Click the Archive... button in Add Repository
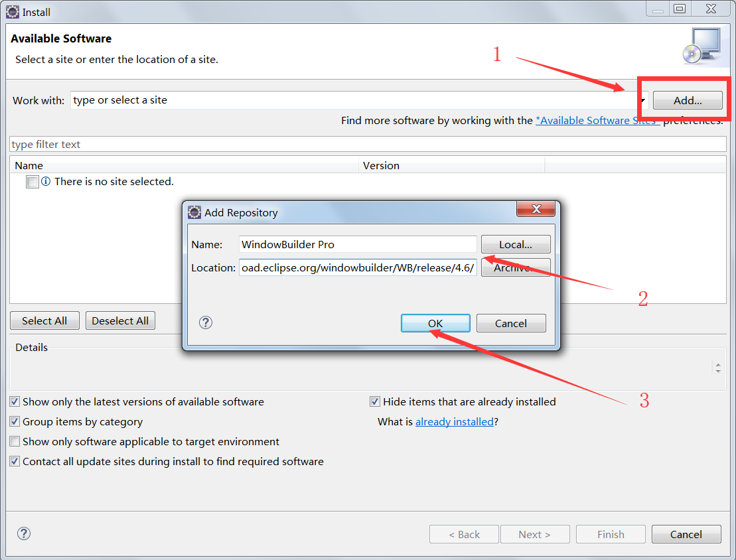Viewport: 736px width, 560px height. [516, 267]
